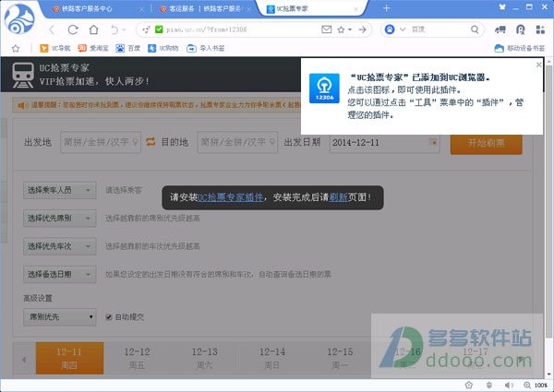554x392 pixels.
Task: Close the plugin added notification popup
Action: [539, 65]
